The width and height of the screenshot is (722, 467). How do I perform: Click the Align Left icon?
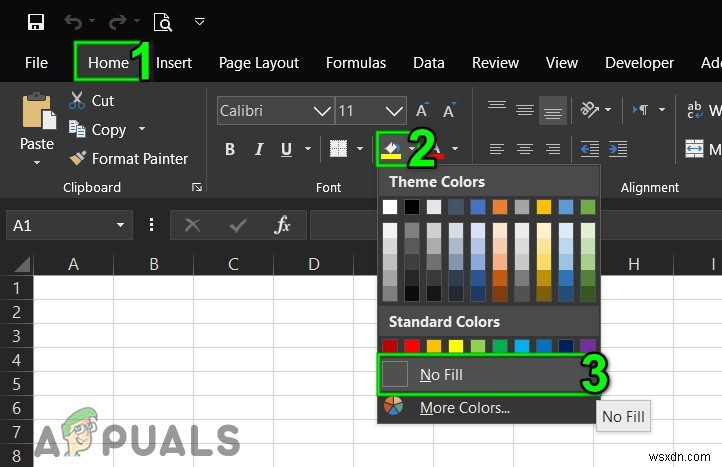point(496,149)
